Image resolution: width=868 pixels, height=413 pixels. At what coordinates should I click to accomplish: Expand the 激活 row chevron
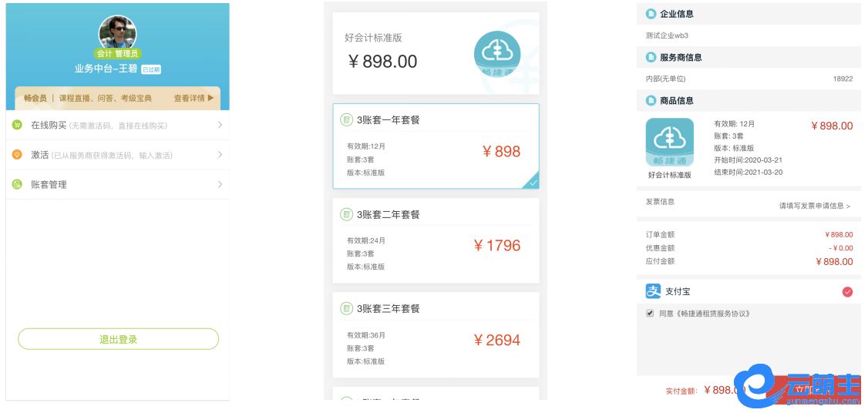coord(220,155)
